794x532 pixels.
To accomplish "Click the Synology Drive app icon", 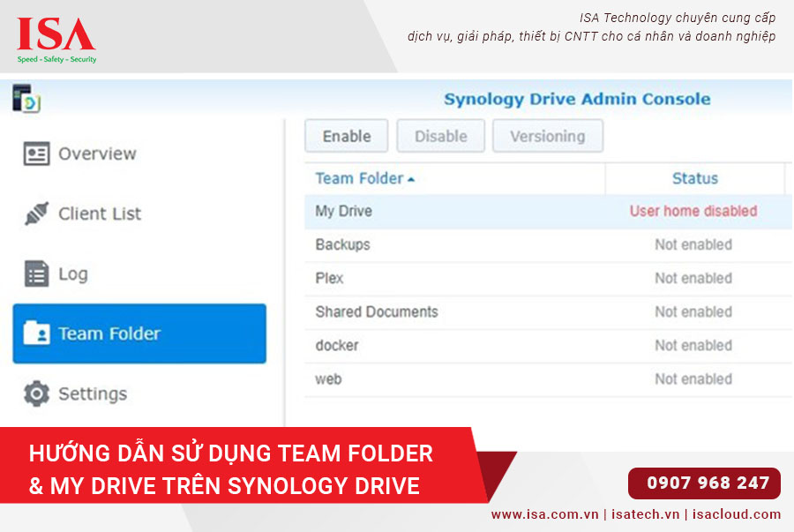I will [26, 98].
